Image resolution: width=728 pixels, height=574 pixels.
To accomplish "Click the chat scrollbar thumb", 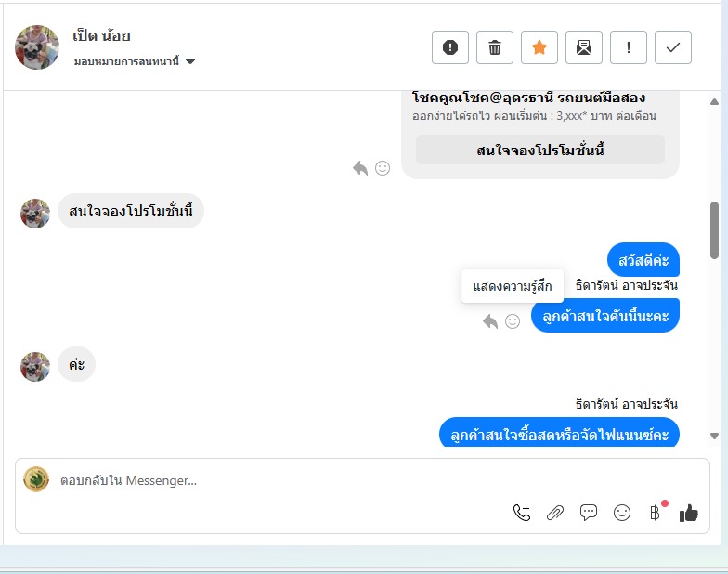I will (715, 230).
